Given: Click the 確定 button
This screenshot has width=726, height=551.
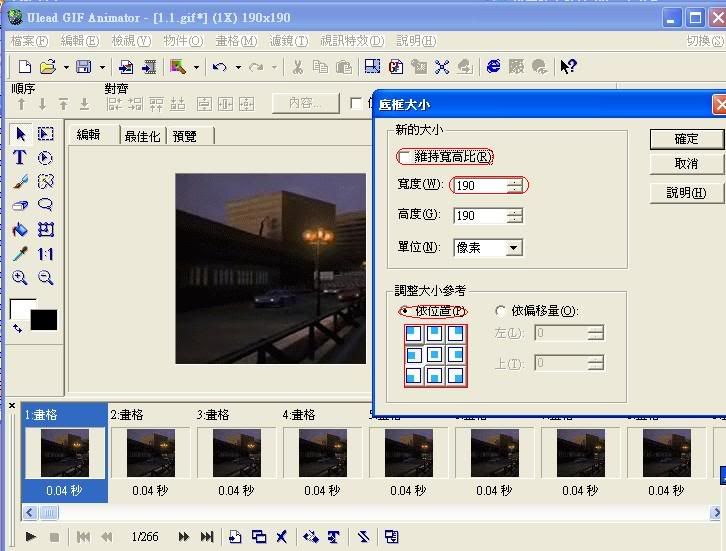Looking at the screenshot, I should pos(686,138).
